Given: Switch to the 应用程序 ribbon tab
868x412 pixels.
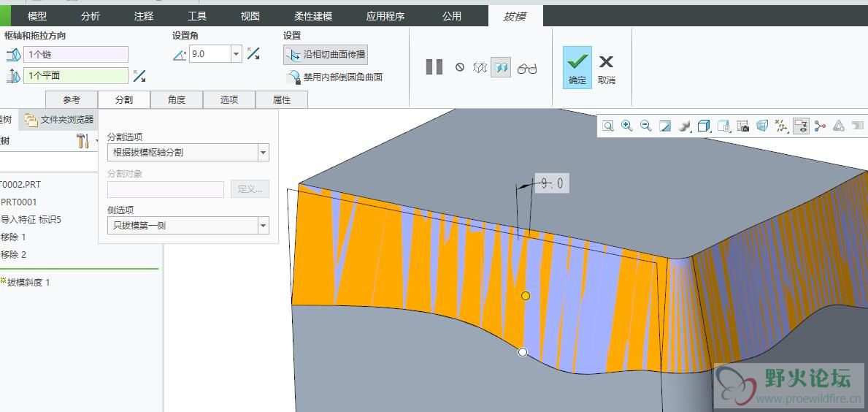Looking at the screenshot, I should point(385,16).
